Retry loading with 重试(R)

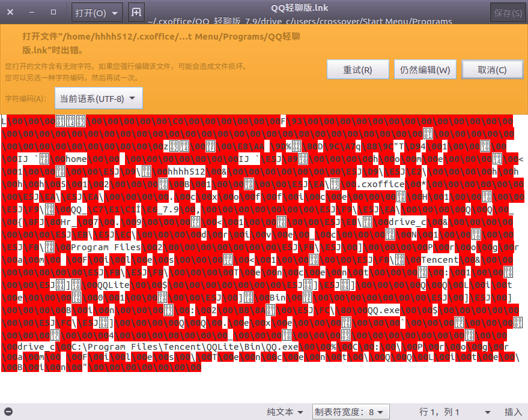click(x=357, y=70)
